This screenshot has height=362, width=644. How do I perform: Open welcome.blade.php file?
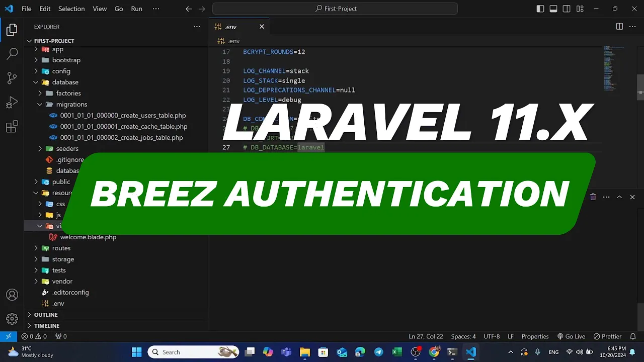88,237
